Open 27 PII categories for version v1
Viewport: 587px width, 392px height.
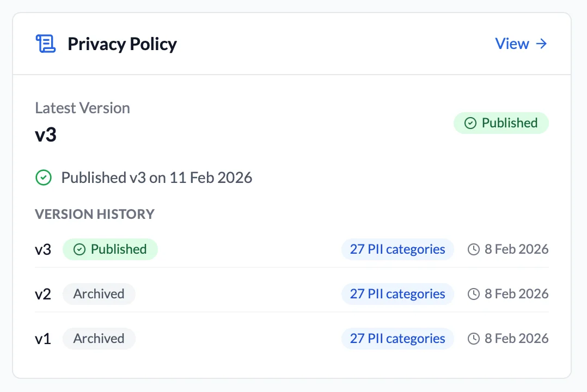[x=398, y=338]
